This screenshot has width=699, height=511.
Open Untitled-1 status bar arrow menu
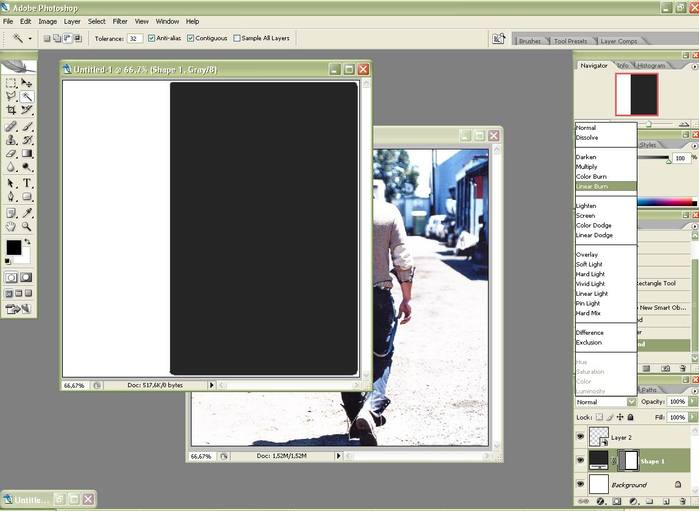click(212, 385)
